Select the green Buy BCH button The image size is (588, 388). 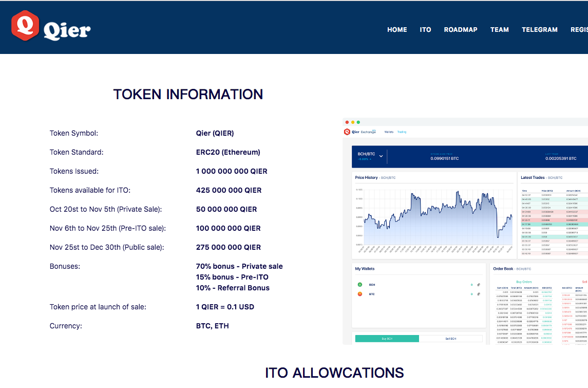point(387,339)
